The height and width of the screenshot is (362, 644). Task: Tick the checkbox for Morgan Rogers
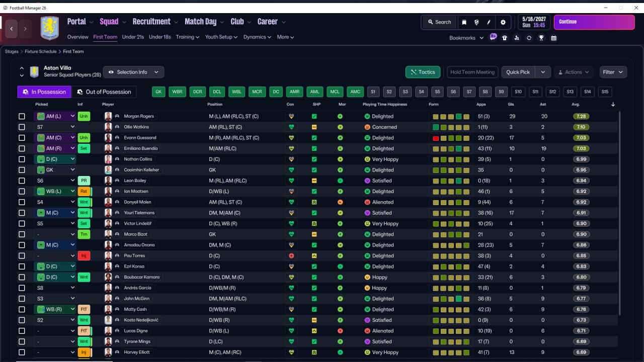coord(22,116)
